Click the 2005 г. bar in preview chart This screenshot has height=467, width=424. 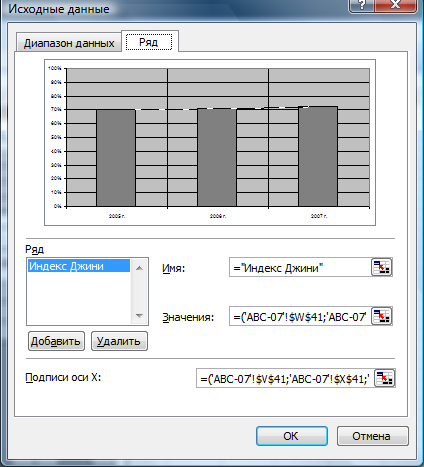116,158
